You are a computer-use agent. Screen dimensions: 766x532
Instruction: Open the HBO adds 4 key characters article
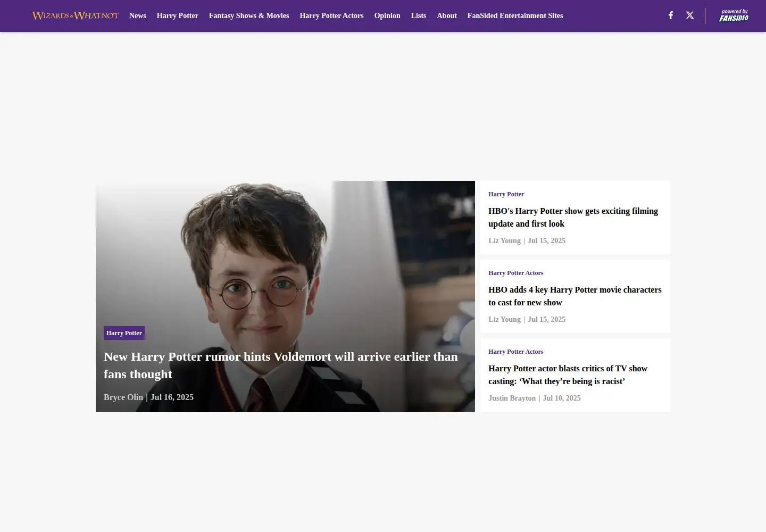point(575,296)
